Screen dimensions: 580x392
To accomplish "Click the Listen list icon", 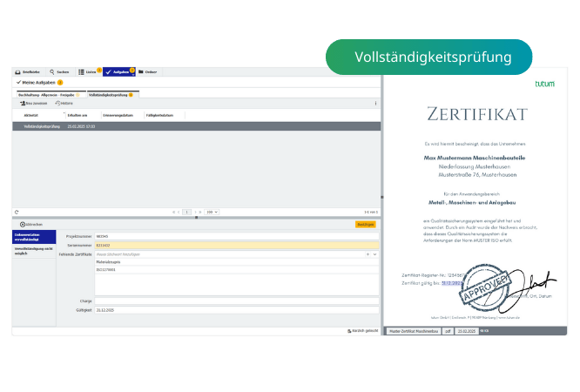I will pyautogui.click(x=81, y=71).
